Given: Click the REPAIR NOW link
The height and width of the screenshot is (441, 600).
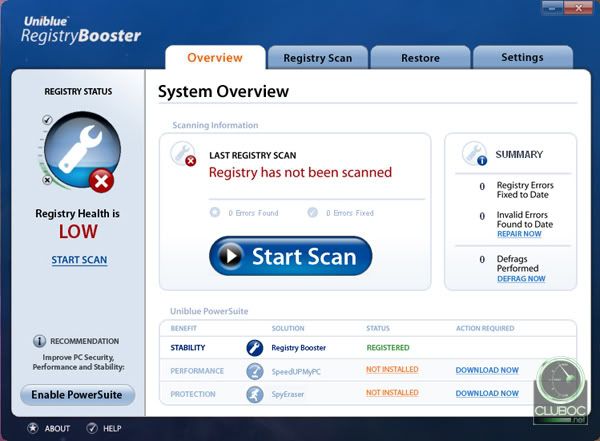Looking at the screenshot, I should coord(519,234).
